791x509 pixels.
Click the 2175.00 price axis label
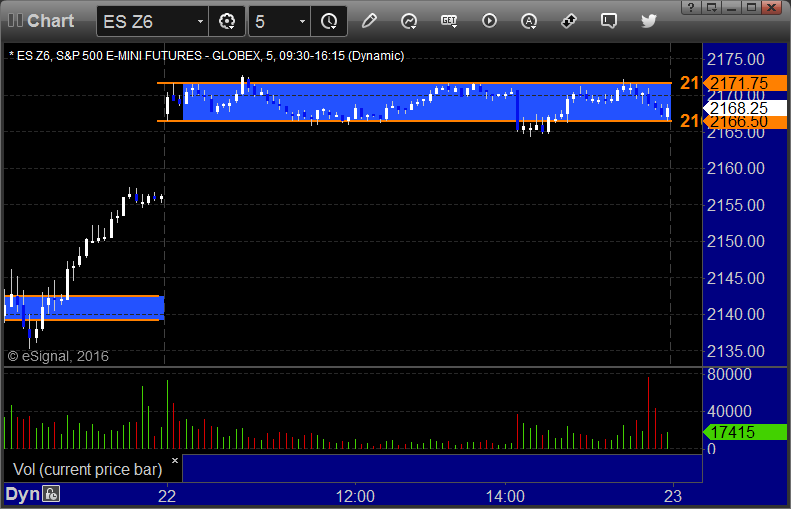(x=736, y=60)
